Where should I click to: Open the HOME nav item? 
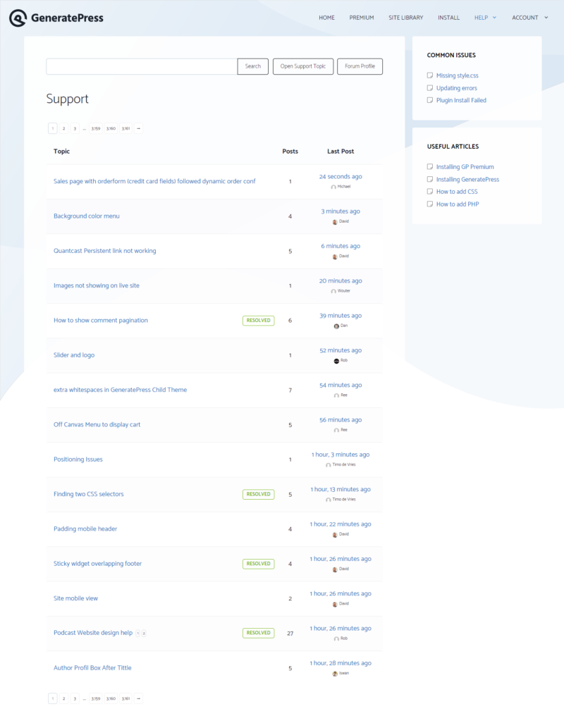click(326, 18)
